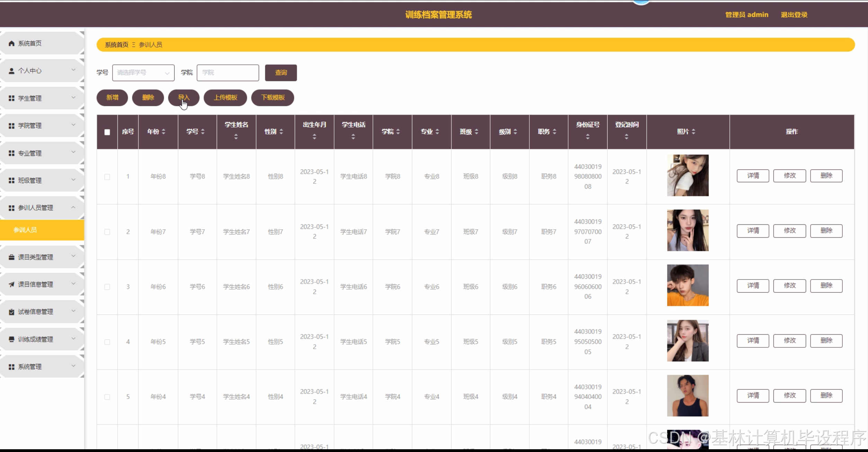Check the checkbox for row 1

click(x=107, y=177)
